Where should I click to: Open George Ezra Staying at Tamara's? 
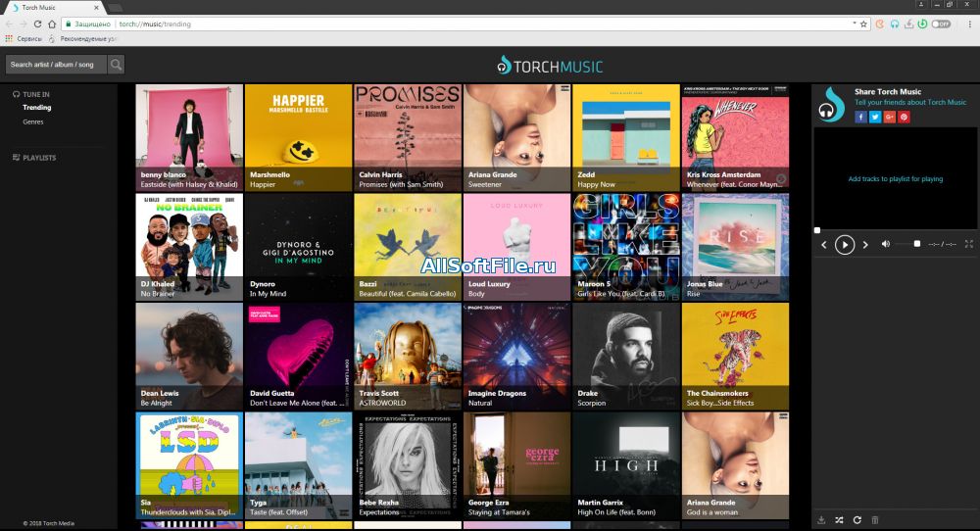516,465
